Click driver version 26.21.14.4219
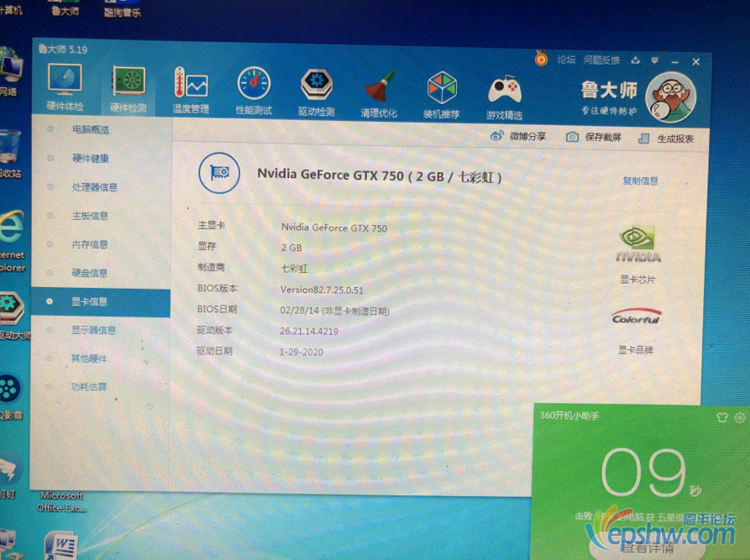The height and width of the screenshot is (560, 750). [309, 331]
